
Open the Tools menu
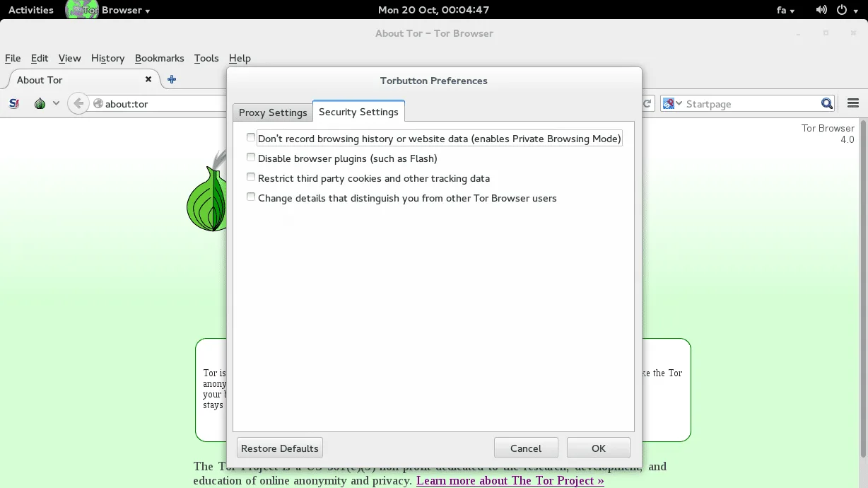pyautogui.click(x=206, y=58)
